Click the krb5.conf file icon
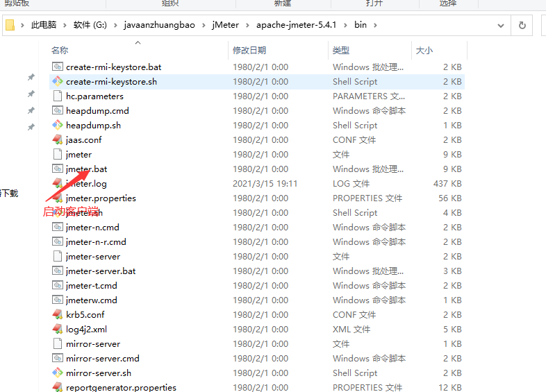Screen dimensions: 546x392 coord(58,315)
